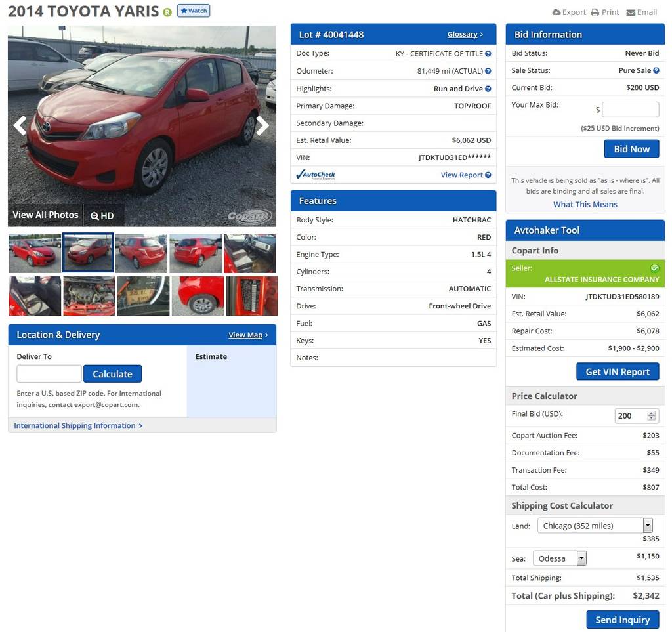Click odometer value 81,449 mi (ACTUAL)
This screenshot has width=672, height=632.
coord(450,71)
